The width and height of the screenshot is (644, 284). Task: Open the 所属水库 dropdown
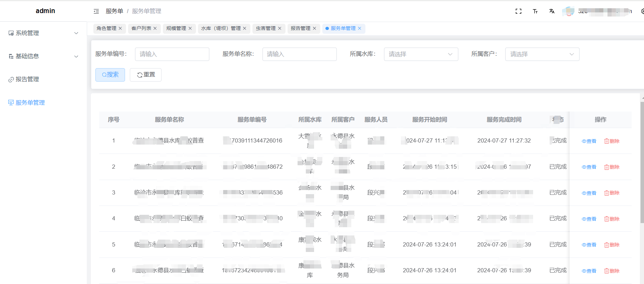(x=420, y=54)
